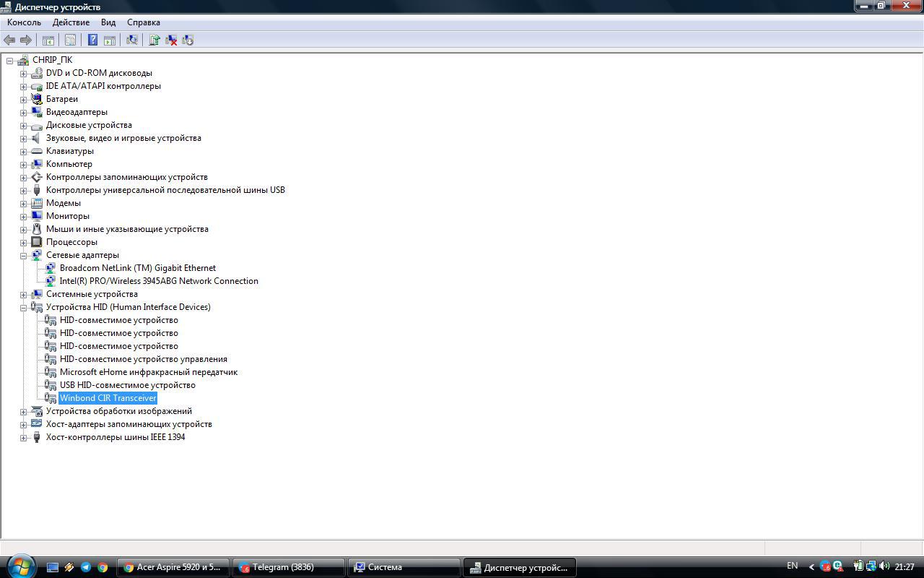Switch to Acer Aspire 5920 Chrome taskbar button
Viewport: 924px width, 578px height.
[x=173, y=567]
